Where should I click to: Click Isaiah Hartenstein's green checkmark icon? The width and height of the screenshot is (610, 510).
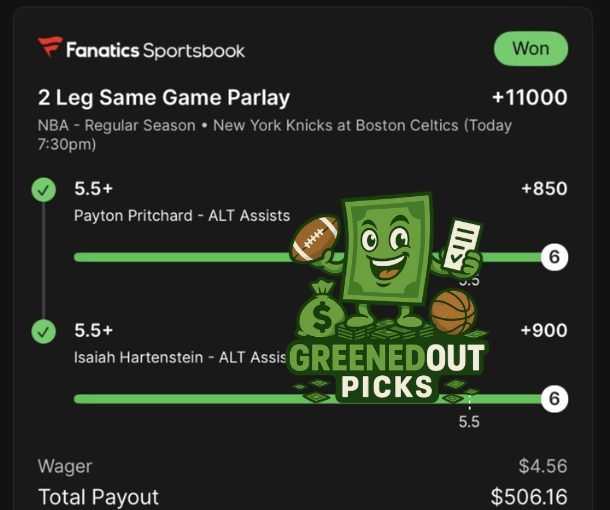44,331
